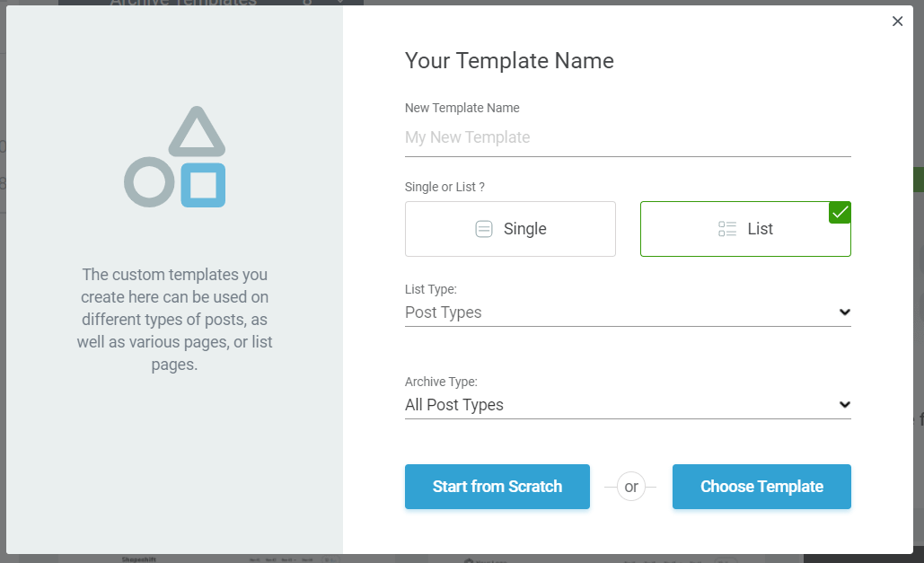
Task: Click the green checkmark on List
Action: tap(840, 213)
